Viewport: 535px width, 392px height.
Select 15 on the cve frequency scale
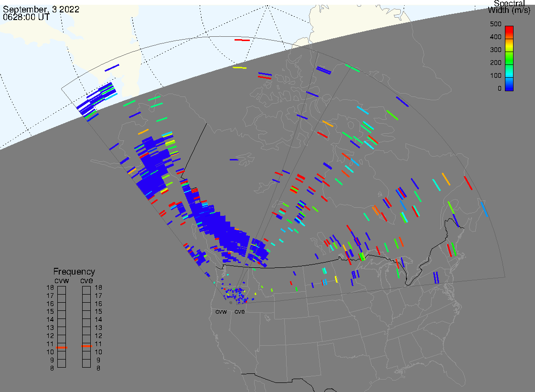coord(98,311)
